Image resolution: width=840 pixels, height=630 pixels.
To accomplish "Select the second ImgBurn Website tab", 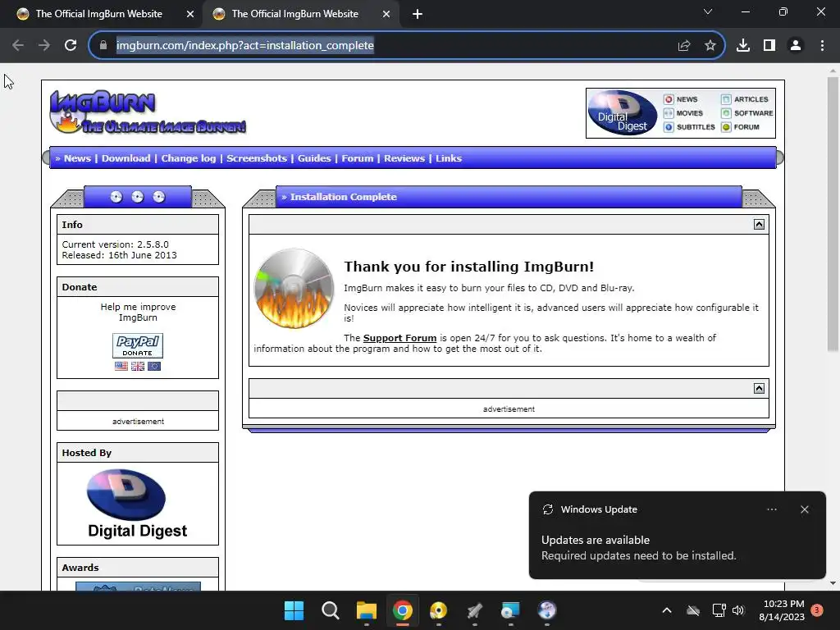I will click(295, 14).
